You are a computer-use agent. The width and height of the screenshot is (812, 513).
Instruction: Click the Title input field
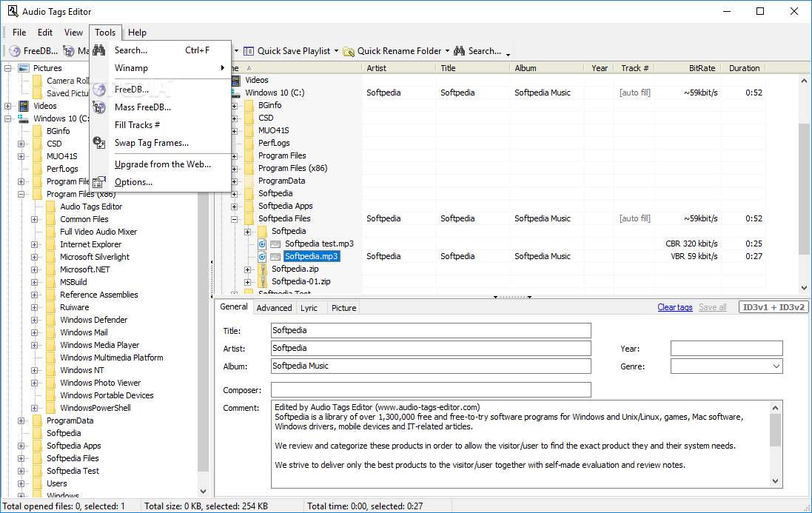coord(431,330)
